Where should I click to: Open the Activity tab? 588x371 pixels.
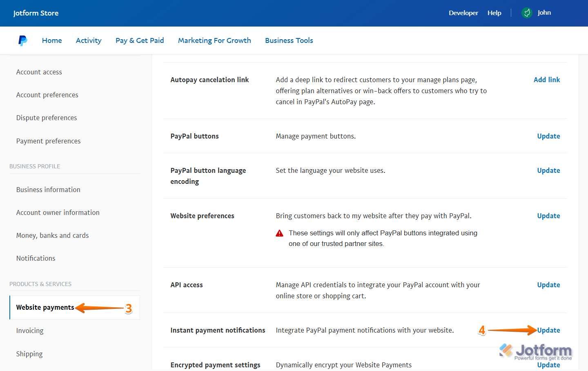tap(88, 40)
